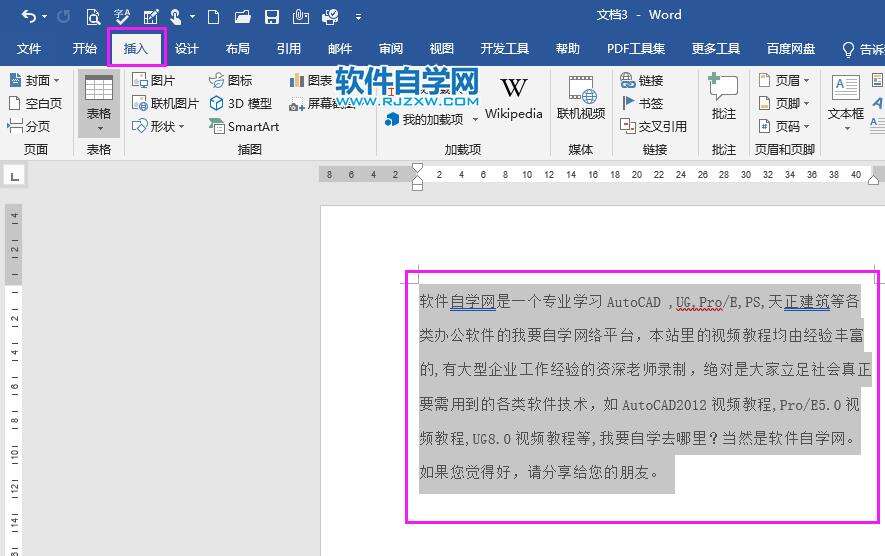Open the 页眉 (Header) dropdown
This screenshot has height=556, width=885.
(784, 80)
